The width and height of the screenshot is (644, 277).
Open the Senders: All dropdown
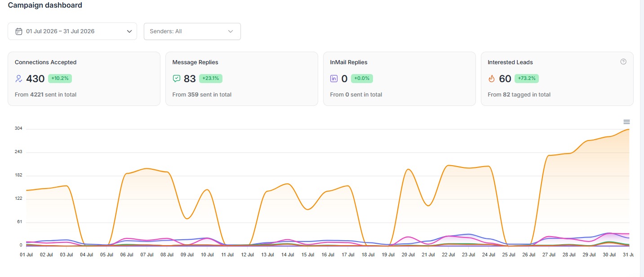(x=192, y=31)
